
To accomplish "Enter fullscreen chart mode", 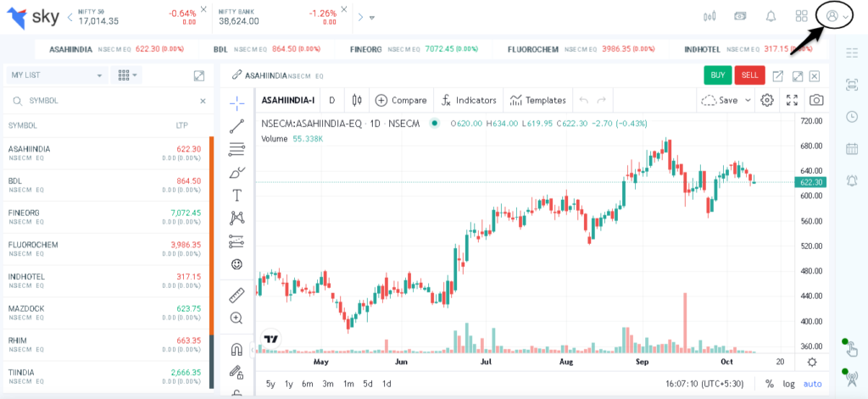I will [793, 100].
